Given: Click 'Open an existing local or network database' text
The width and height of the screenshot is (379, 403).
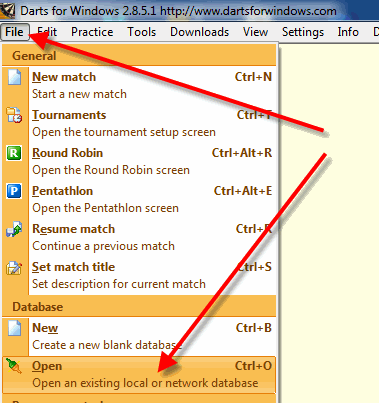Looking at the screenshot, I should [x=145, y=383].
